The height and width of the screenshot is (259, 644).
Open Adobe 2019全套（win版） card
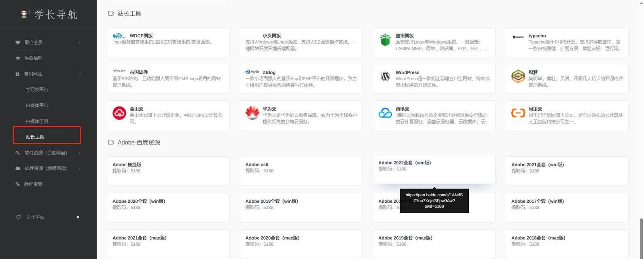click(x=301, y=208)
